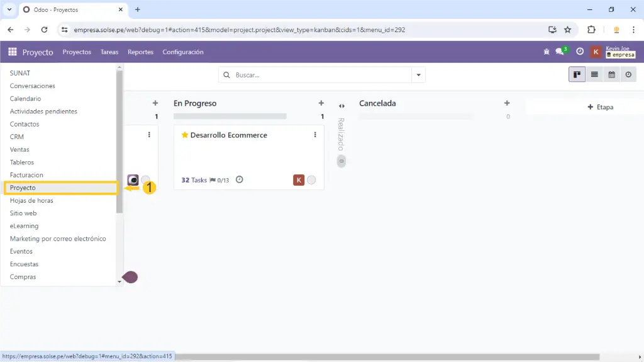Open the Desarrollo Ecommerce card options menu
Image resolution: width=644 pixels, height=362 pixels.
click(x=315, y=135)
